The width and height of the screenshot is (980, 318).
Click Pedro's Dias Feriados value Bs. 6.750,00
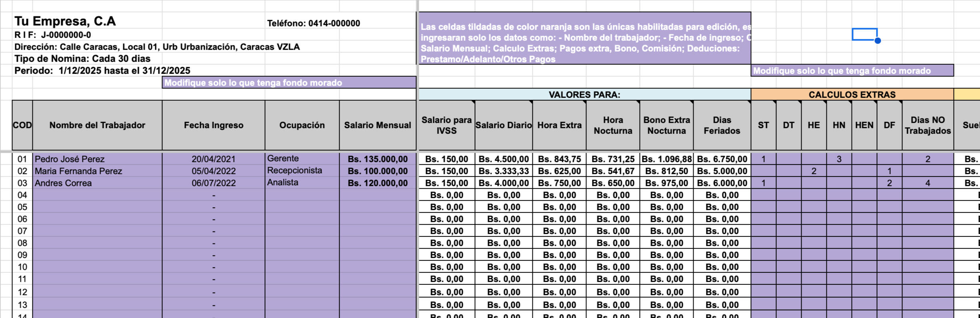tap(722, 159)
